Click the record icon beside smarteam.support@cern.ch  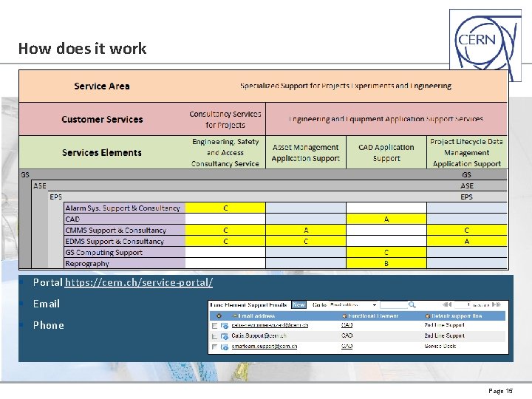pyautogui.click(x=225, y=347)
